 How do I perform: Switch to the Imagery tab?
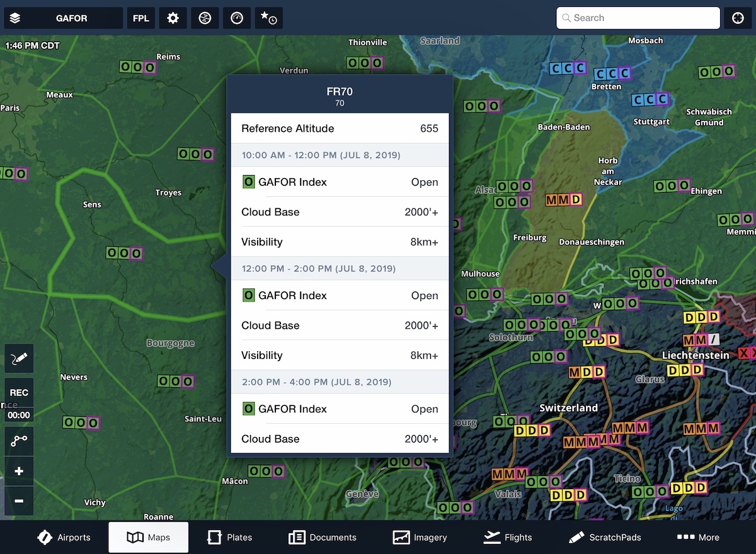[x=420, y=537]
